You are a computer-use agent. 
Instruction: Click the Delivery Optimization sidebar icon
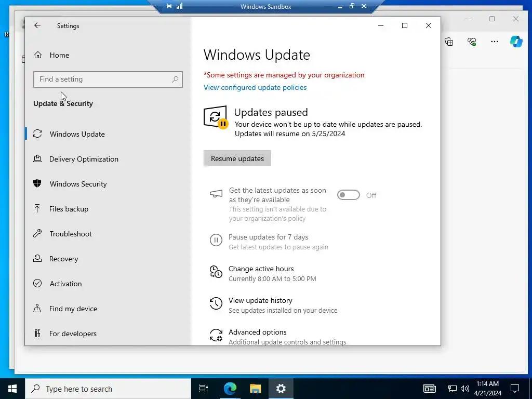(37, 158)
